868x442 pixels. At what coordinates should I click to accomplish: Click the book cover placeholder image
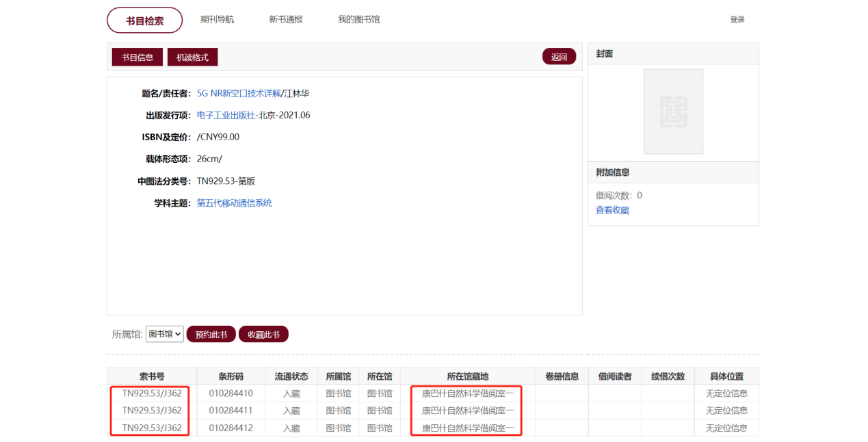point(673,112)
